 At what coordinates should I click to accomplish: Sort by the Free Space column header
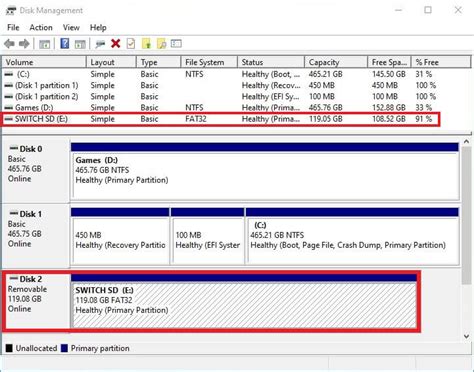coord(389,62)
